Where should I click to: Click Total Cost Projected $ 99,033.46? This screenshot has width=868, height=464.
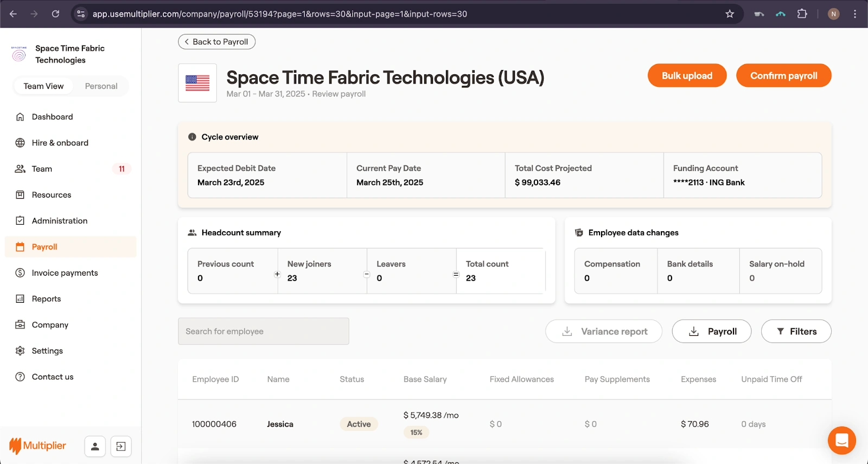(538, 182)
